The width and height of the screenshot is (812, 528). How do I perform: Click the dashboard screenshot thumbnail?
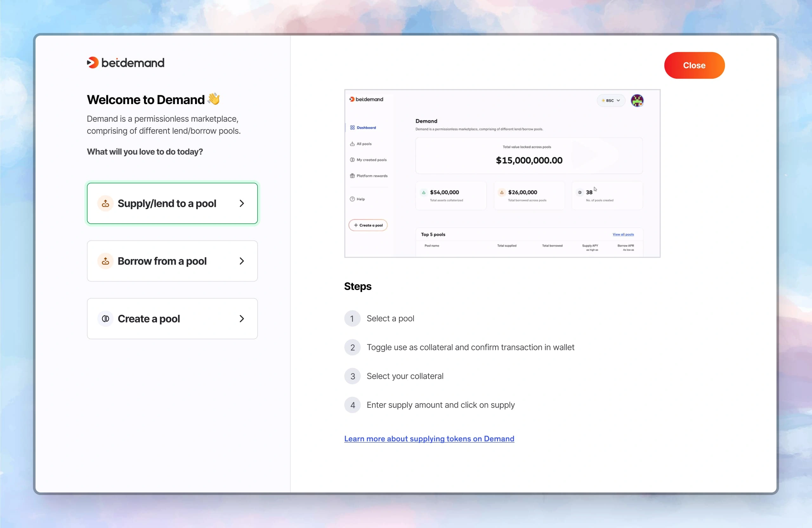point(502,173)
